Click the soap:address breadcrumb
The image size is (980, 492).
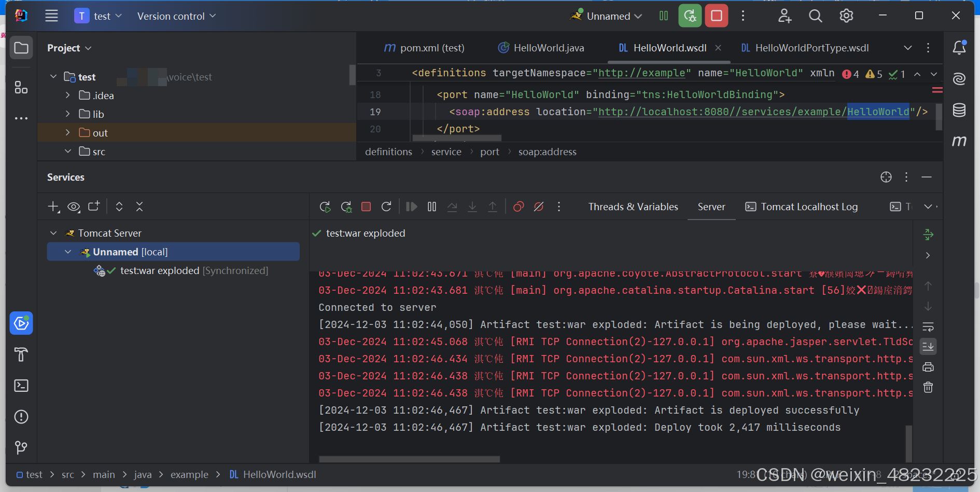548,152
